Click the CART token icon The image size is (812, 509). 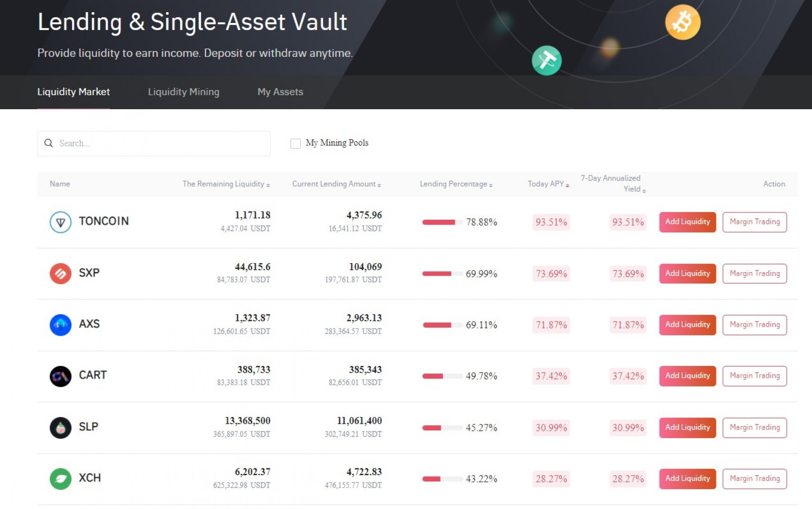pos(60,376)
